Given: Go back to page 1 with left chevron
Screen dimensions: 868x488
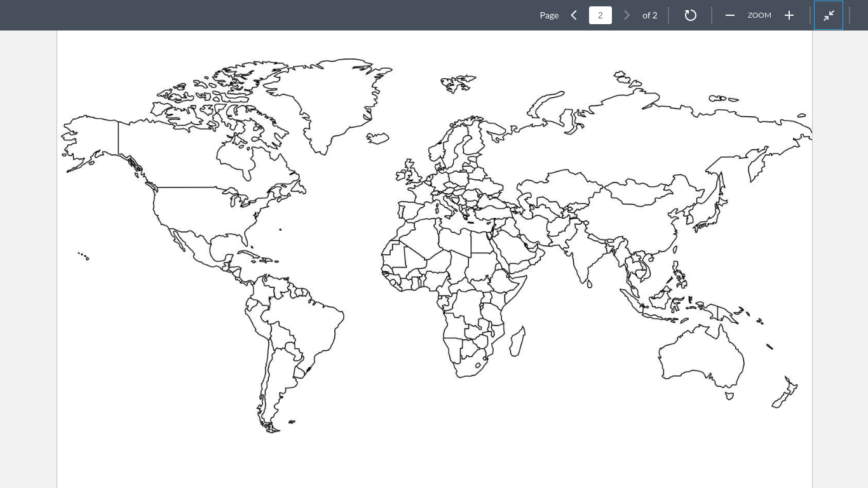Looking at the screenshot, I should coord(574,15).
